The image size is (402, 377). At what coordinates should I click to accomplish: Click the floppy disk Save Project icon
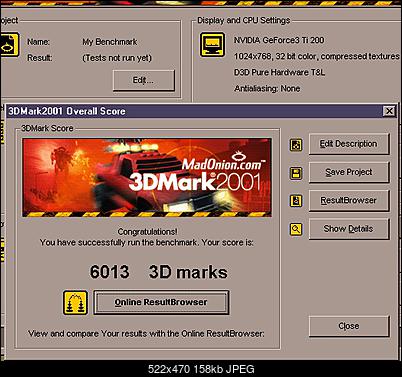(296, 173)
